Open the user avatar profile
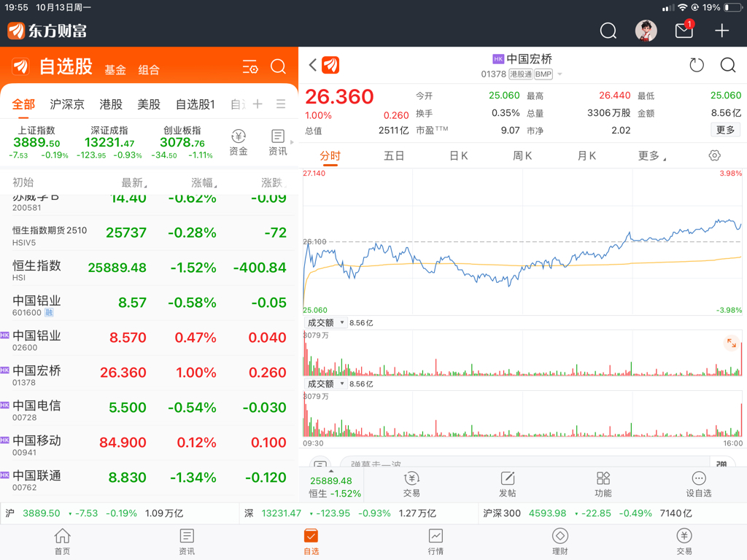Viewport: 747px width, 560px height. click(x=646, y=31)
